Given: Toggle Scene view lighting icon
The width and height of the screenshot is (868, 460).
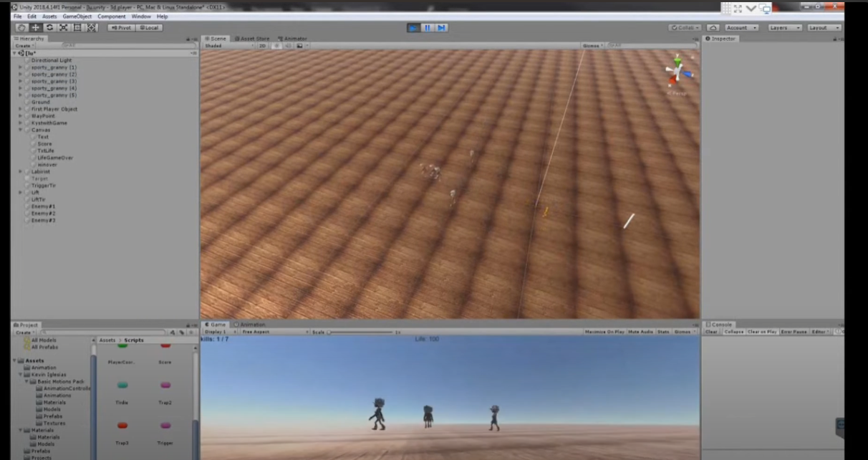Looking at the screenshot, I should coord(278,46).
